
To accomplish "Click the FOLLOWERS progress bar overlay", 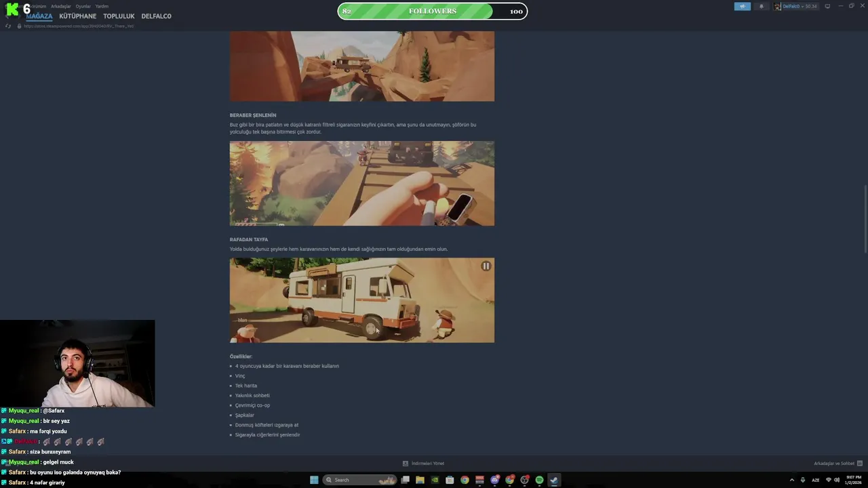I will click(x=433, y=11).
